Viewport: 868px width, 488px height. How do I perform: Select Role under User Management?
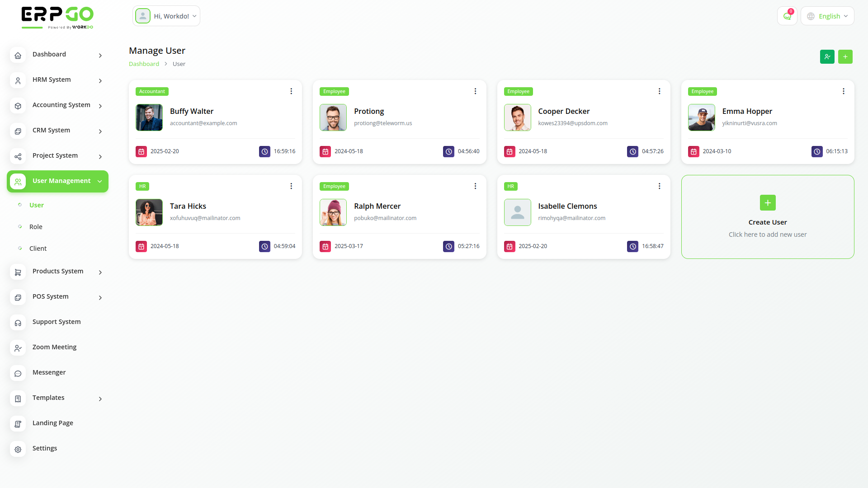(x=36, y=226)
